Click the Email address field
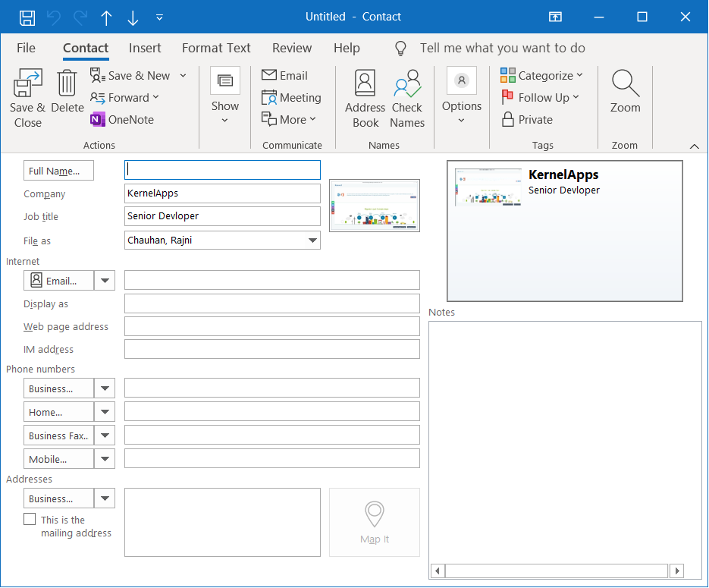This screenshot has width=709, height=588. (x=272, y=280)
